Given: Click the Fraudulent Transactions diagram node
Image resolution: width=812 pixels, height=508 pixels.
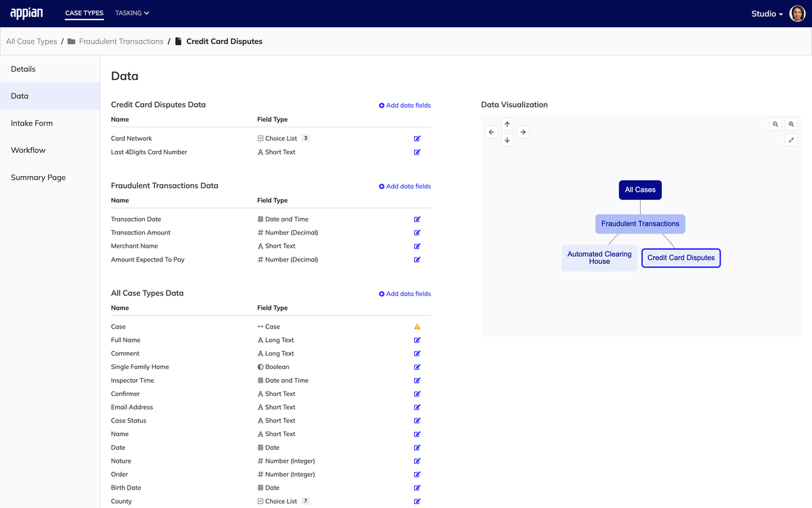Looking at the screenshot, I should click(640, 224).
